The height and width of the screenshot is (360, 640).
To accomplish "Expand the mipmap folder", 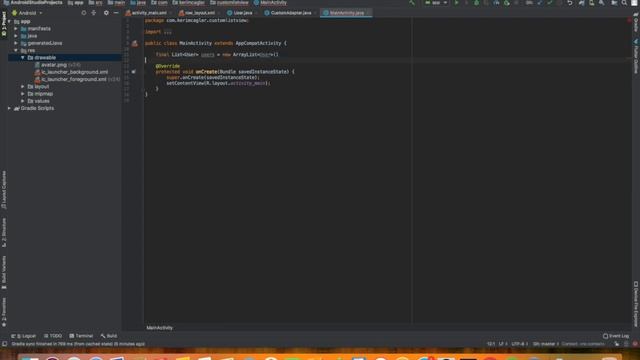I will [23, 94].
